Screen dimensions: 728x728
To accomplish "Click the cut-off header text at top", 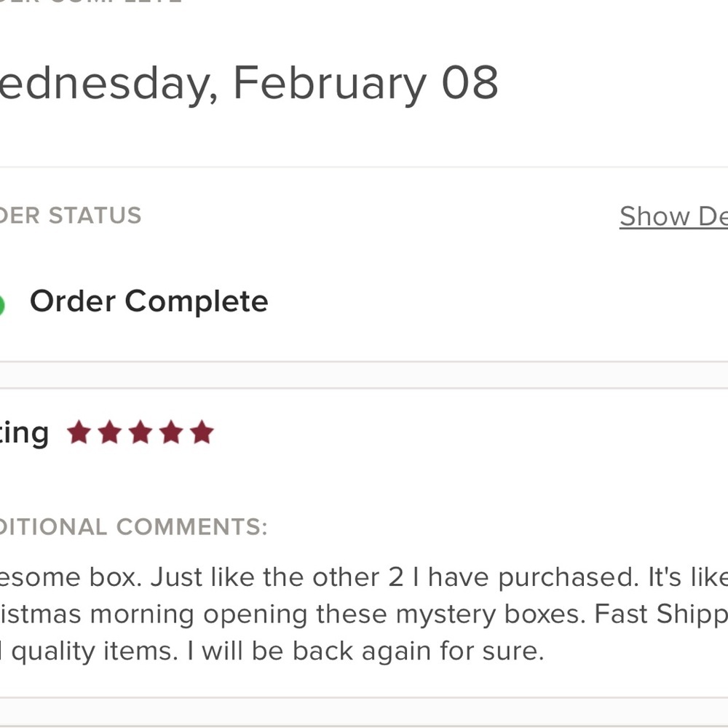I will pyautogui.click(x=91, y=2).
